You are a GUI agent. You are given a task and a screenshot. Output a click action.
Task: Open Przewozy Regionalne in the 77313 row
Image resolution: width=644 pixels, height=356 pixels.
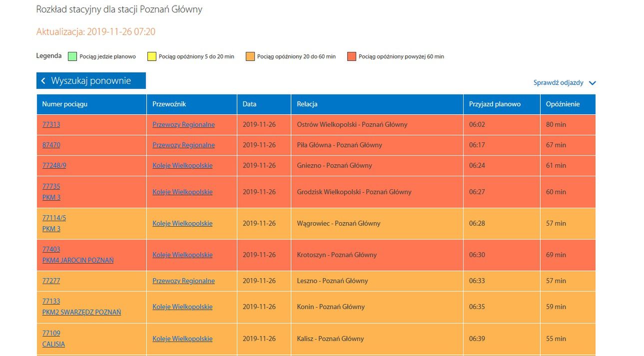(x=183, y=124)
